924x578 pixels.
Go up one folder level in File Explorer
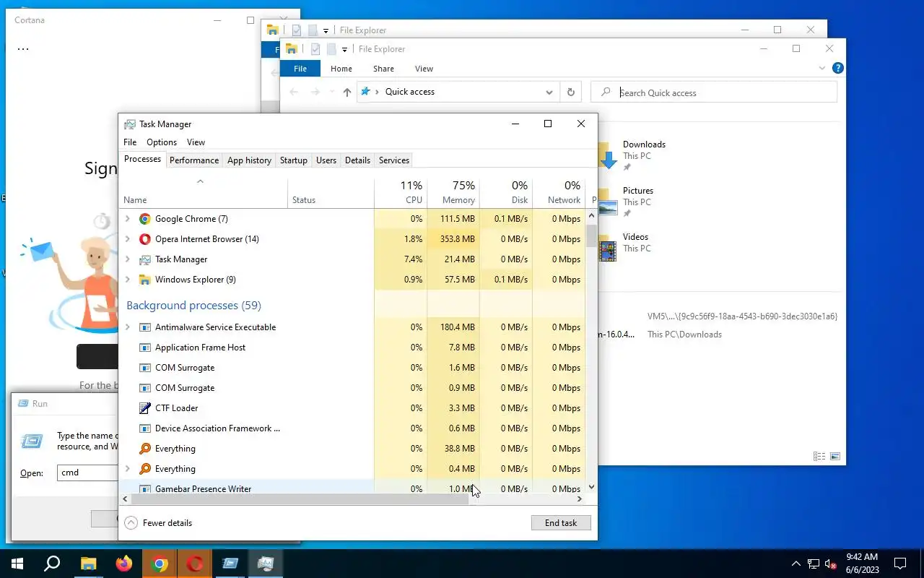pyautogui.click(x=347, y=92)
